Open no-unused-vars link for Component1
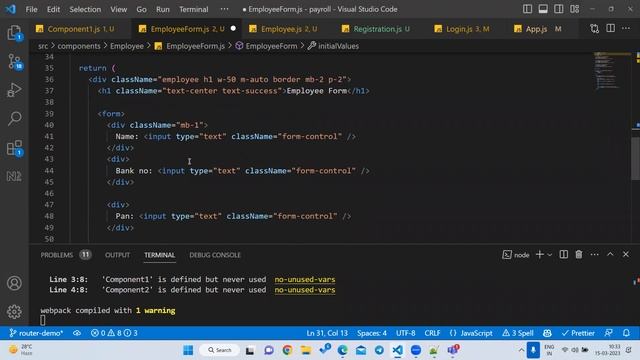This screenshot has height=360, width=640. pos(304,279)
